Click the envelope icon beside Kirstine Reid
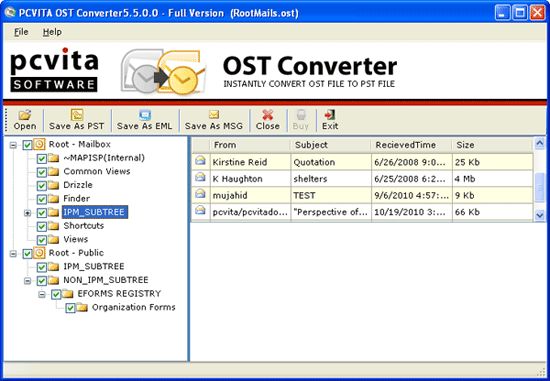550x381 pixels. pyautogui.click(x=200, y=161)
